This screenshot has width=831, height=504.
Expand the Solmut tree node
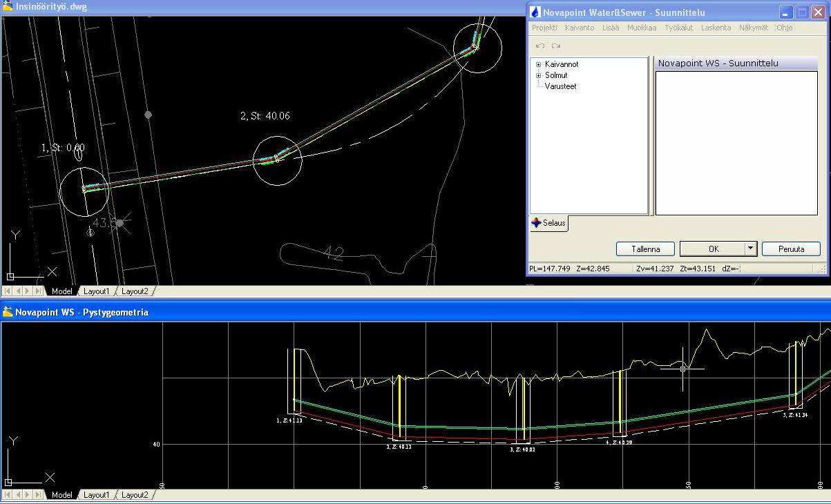pyautogui.click(x=539, y=75)
